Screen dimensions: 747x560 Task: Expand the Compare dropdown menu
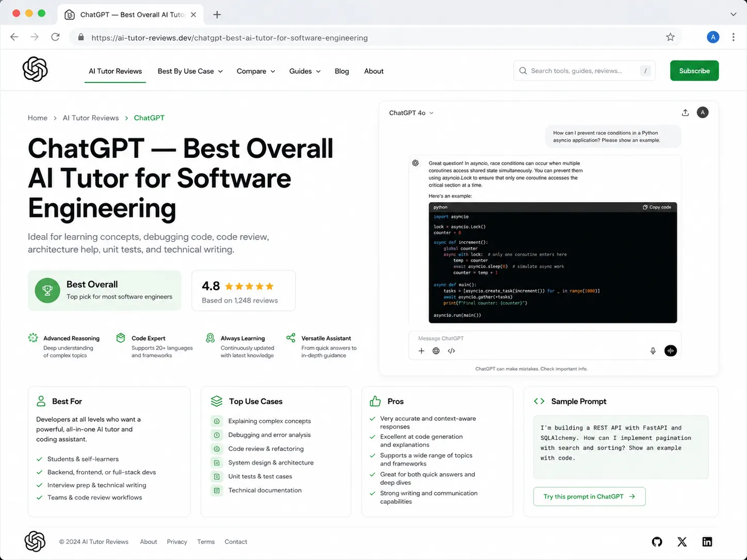(256, 71)
